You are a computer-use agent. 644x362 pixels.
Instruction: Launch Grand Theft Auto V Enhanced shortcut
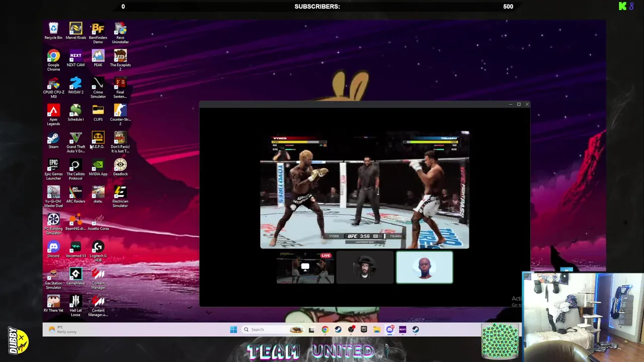point(75,142)
